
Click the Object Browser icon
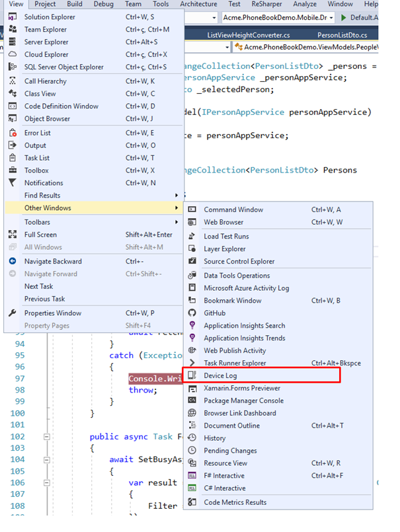click(13, 119)
